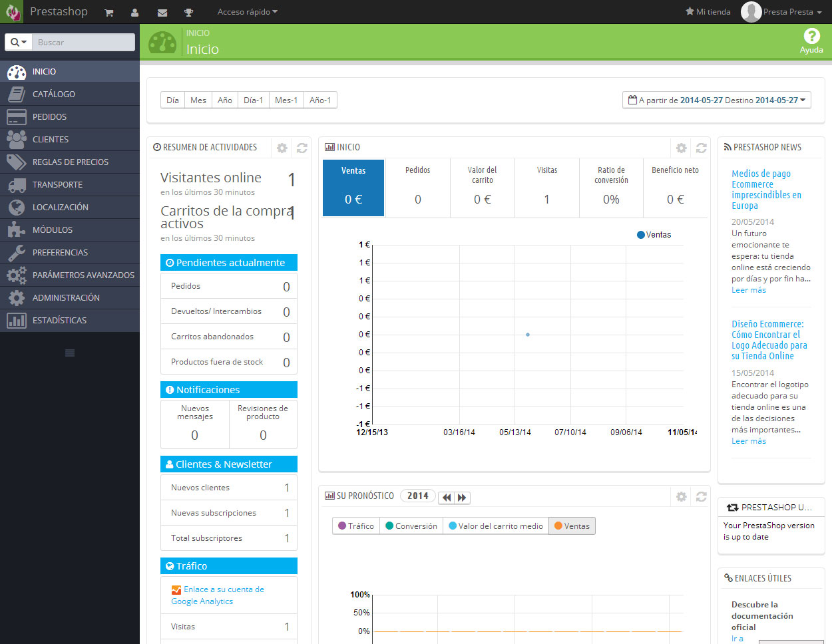Screen dimensions: 832x644
Task: Click the Preferencias wrench icon
Action: 16,252
